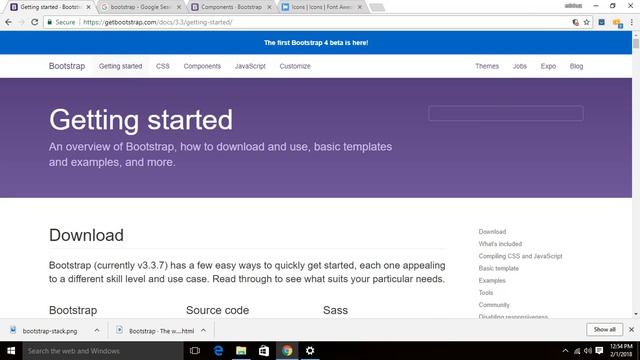Close the bootstrap Google Search tab
Image resolution: width=640 pixels, height=360 pixels.
(179, 7)
